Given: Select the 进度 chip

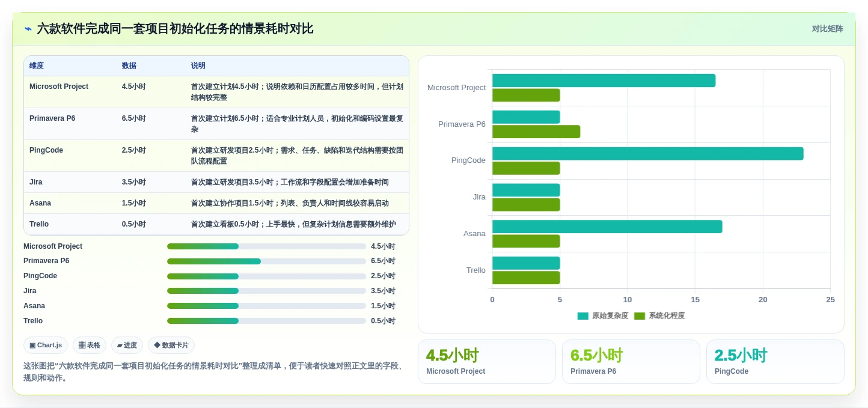Looking at the screenshot, I should click(127, 346).
